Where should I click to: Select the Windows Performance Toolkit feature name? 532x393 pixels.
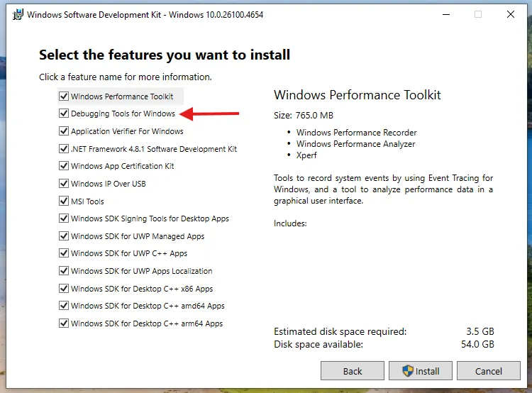pyautogui.click(x=122, y=96)
